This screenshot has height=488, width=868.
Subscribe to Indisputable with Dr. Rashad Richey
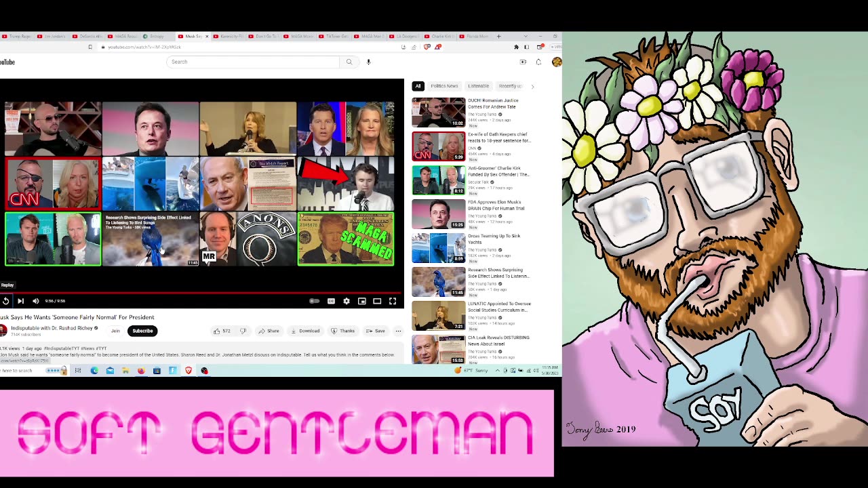(142, 331)
